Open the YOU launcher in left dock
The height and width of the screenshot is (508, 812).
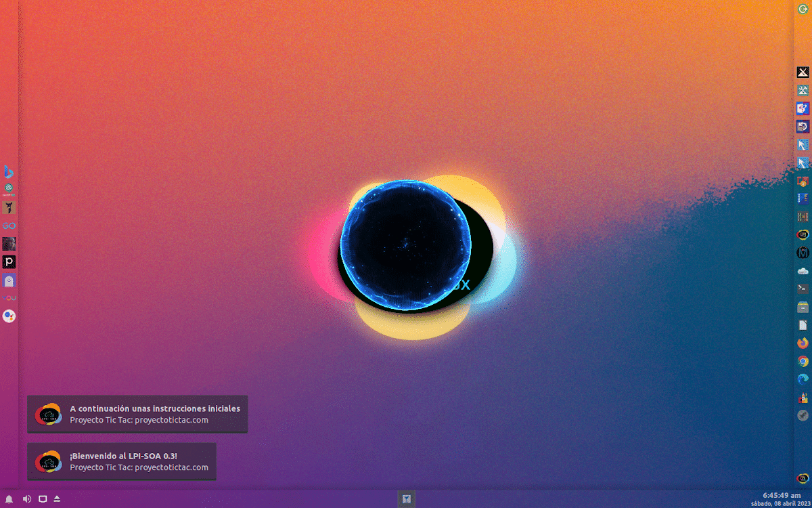click(x=9, y=298)
